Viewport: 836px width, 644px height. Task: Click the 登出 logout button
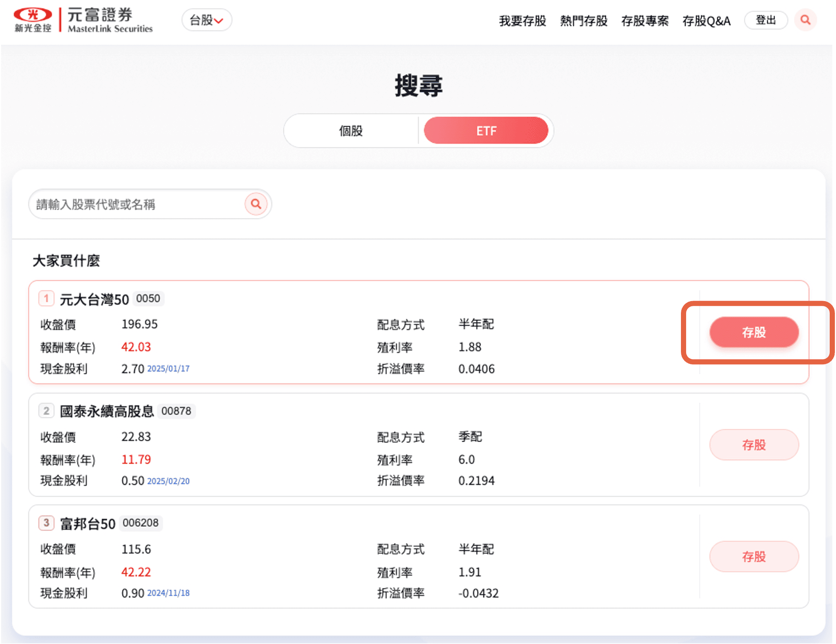[766, 20]
